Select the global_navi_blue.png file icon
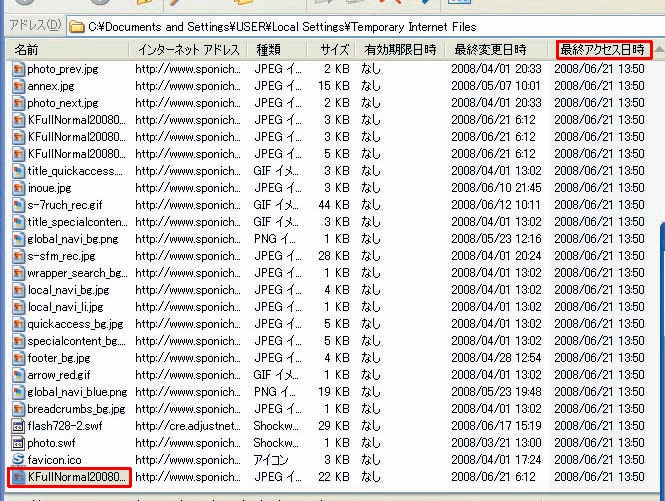 [18, 392]
